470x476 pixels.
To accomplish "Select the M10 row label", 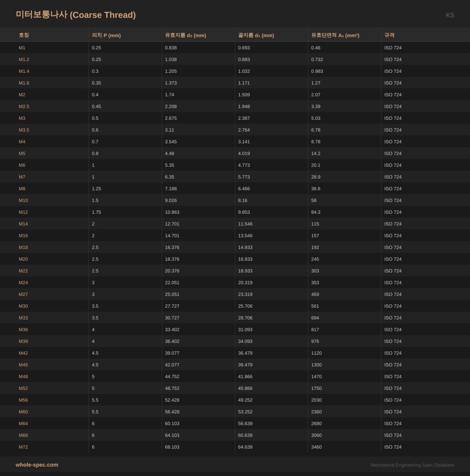I will point(23,200).
